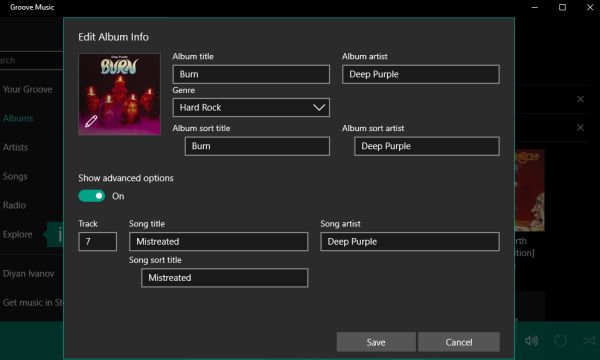
Task: Click the Burn album cover thumbnail
Action: point(119,94)
